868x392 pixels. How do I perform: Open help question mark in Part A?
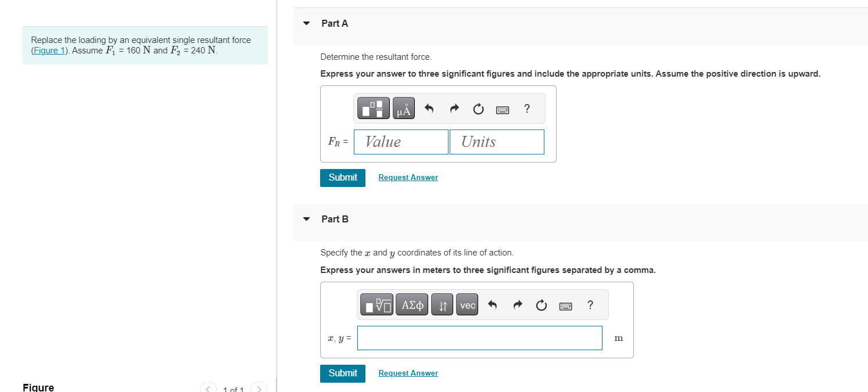tap(526, 109)
